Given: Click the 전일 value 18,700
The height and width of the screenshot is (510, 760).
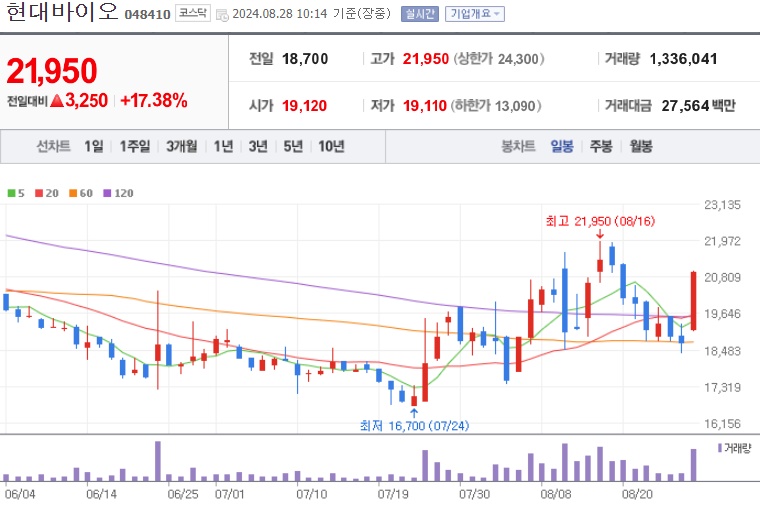Looking at the screenshot, I should tap(305, 59).
